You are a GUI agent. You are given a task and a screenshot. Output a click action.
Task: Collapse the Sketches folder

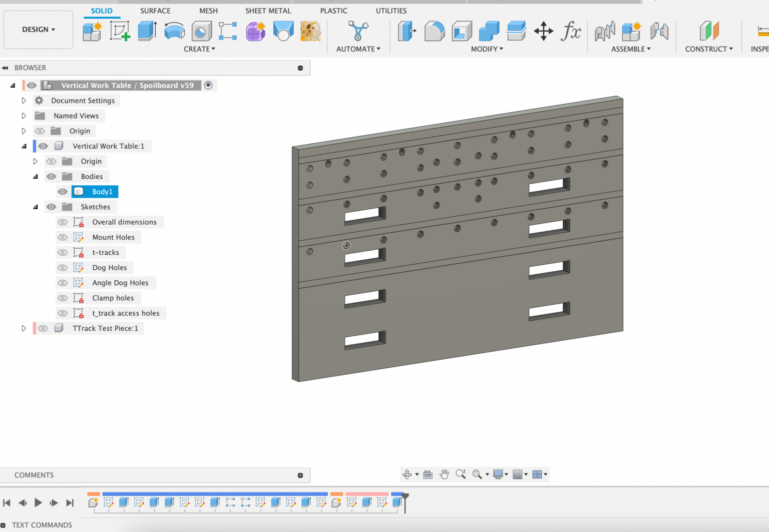35,207
